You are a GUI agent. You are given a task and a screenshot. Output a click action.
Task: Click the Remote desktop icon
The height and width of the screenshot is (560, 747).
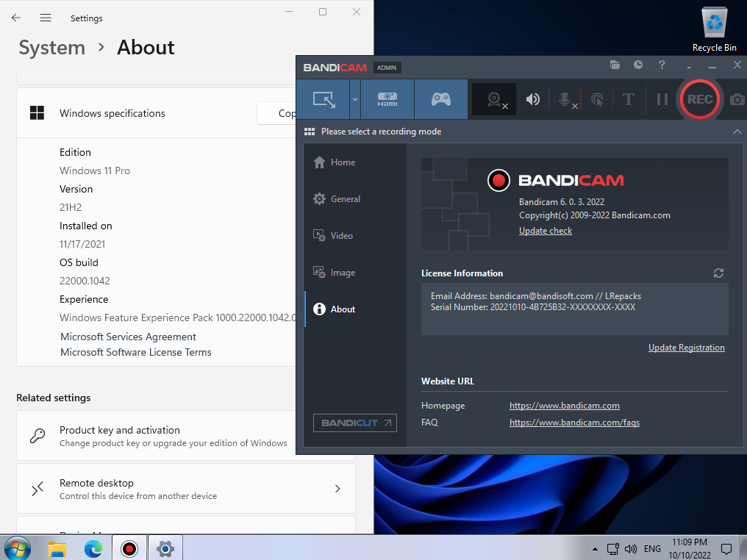(37, 489)
